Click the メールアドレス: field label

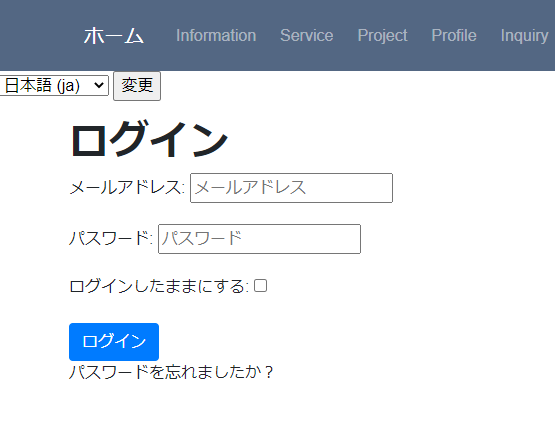pyautogui.click(x=127, y=187)
